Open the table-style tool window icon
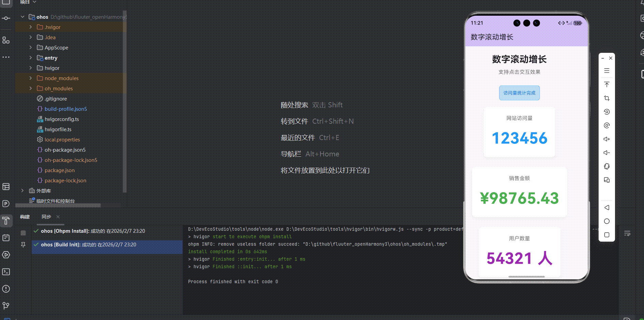 click(x=6, y=186)
